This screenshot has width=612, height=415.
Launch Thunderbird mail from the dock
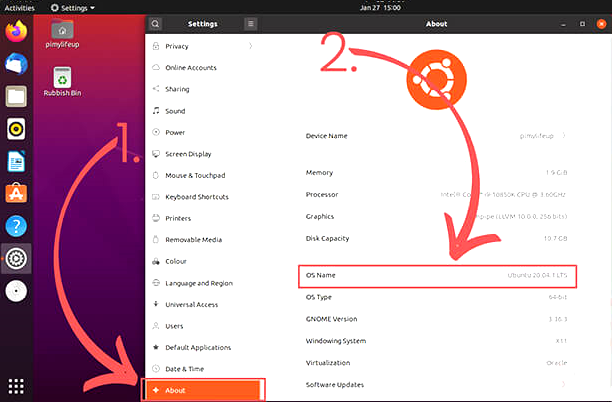coord(16,64)
